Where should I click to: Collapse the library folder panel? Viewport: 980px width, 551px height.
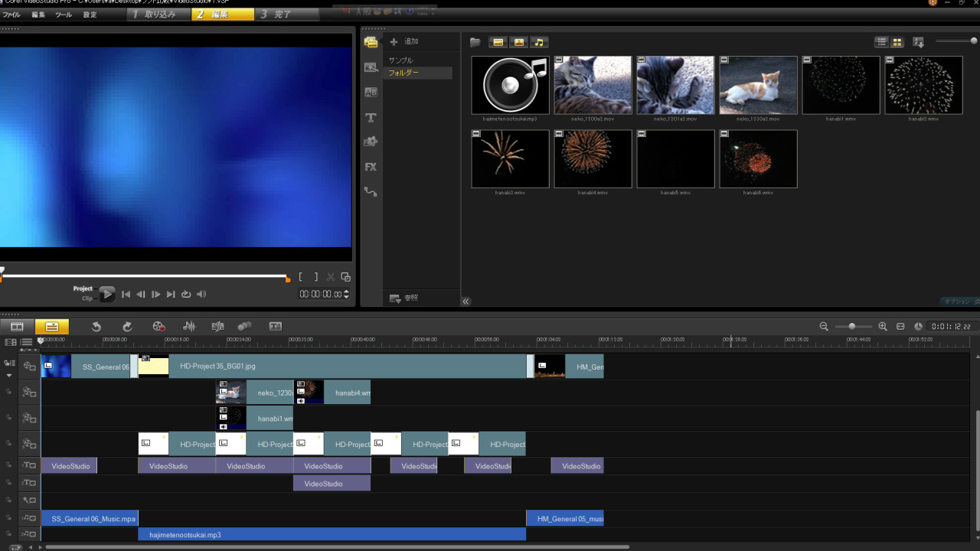[x=465, y=302]
